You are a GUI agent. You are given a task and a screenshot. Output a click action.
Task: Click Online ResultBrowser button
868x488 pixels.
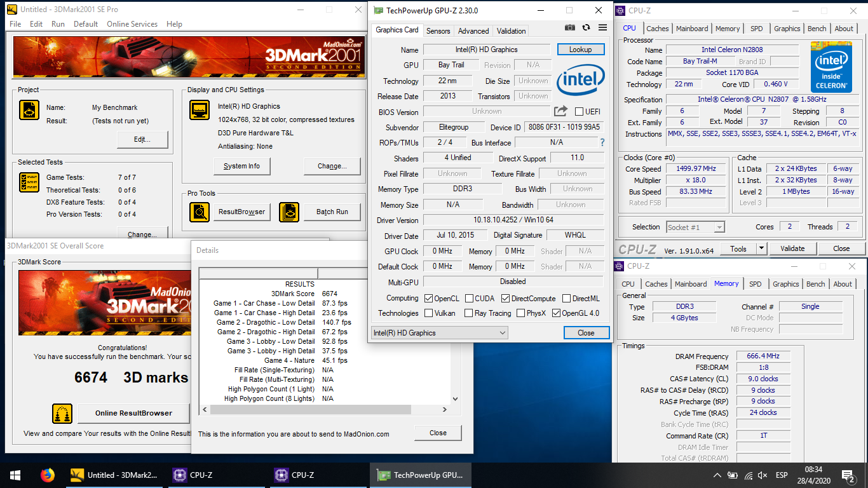point(133,413)
